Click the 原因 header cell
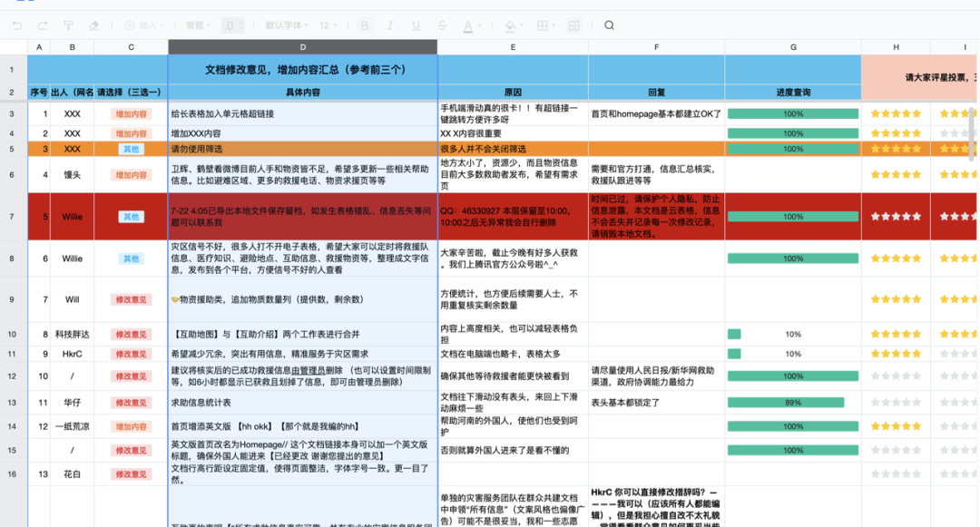This screenshot has height=527, width=980. click(513, 93)
